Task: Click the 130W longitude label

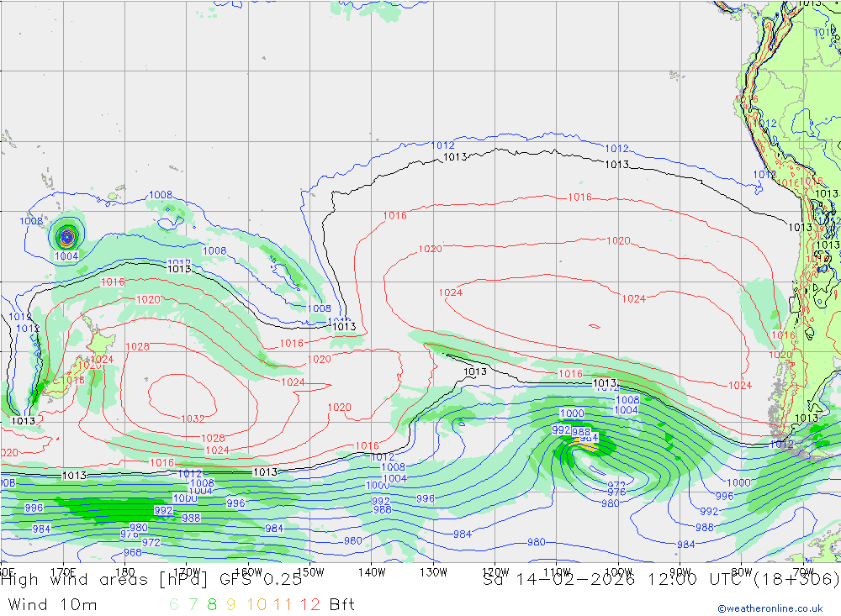Action: (x=433, y=572)
